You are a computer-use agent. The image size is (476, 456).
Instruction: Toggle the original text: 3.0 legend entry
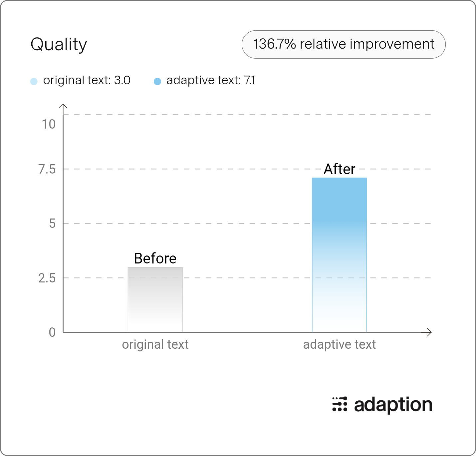coord(80,81)
